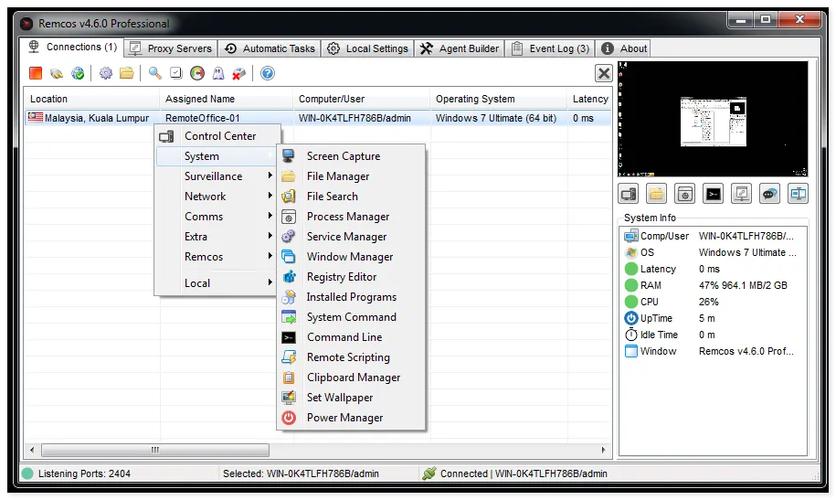Close the side panel with the X button
Screen dimensions: 836x500
click(x=604, y=73)
